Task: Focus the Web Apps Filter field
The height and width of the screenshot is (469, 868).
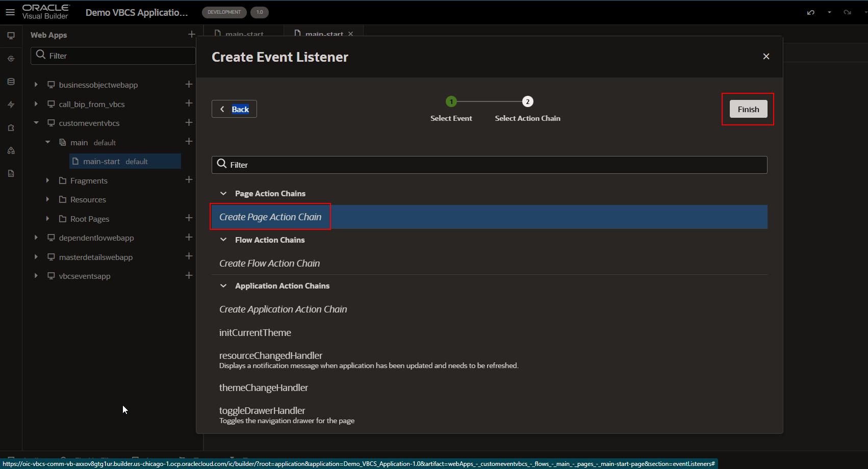Action: [113, 56]
